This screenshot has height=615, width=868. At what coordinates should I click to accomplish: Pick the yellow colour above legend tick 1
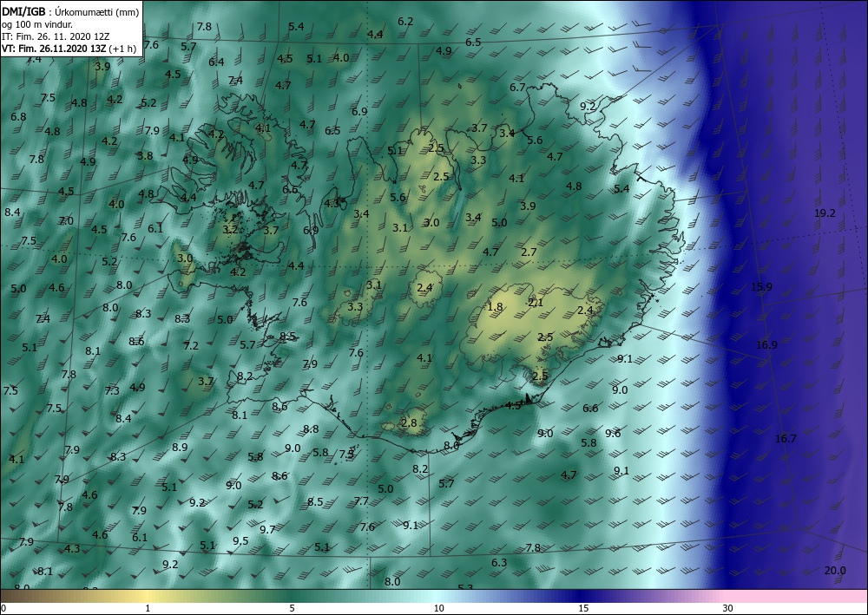(148, 596)
